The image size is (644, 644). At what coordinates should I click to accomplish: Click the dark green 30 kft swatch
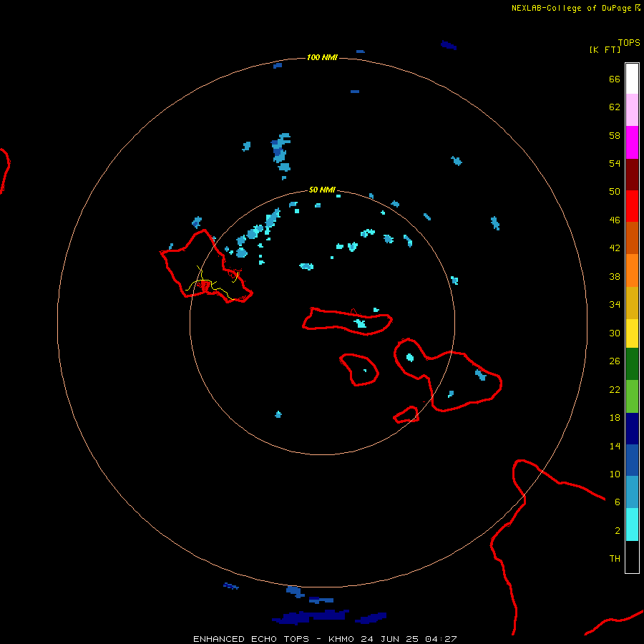(x=632, y=364)
